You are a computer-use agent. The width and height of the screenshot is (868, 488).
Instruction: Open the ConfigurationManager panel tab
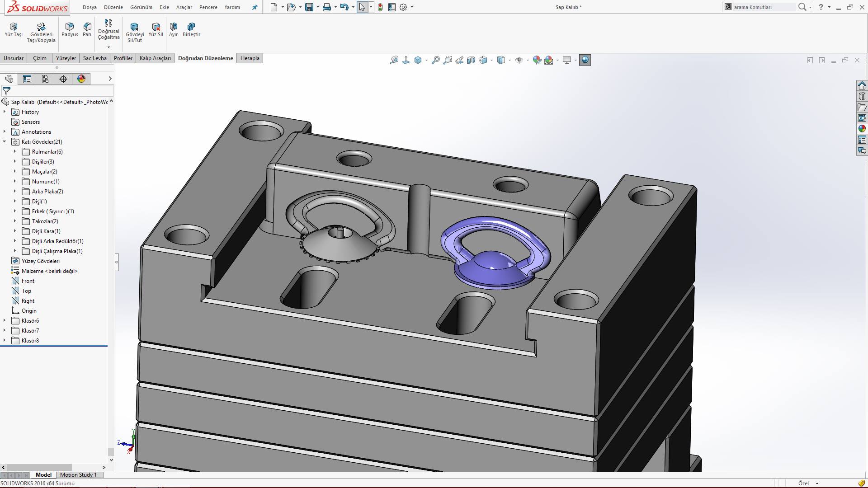pos(45,79)
